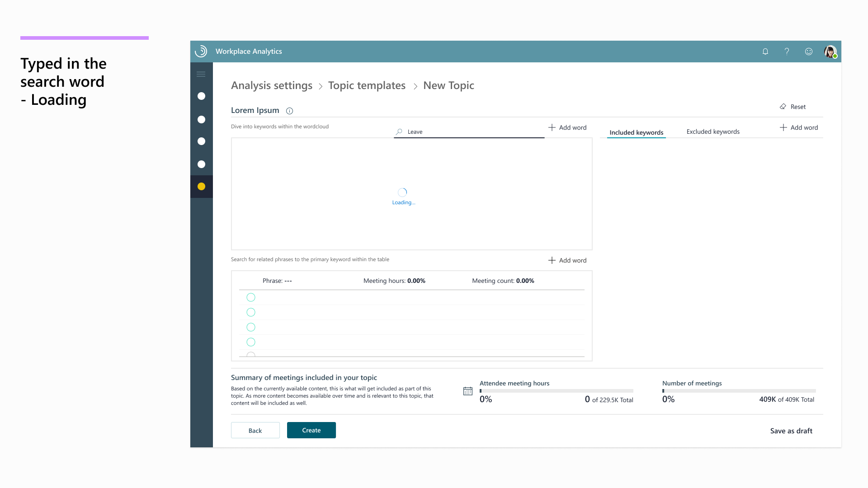Select the fourth phrase row radio button
The width and height of the screenshot is (868, 488).
click(251, 342)
